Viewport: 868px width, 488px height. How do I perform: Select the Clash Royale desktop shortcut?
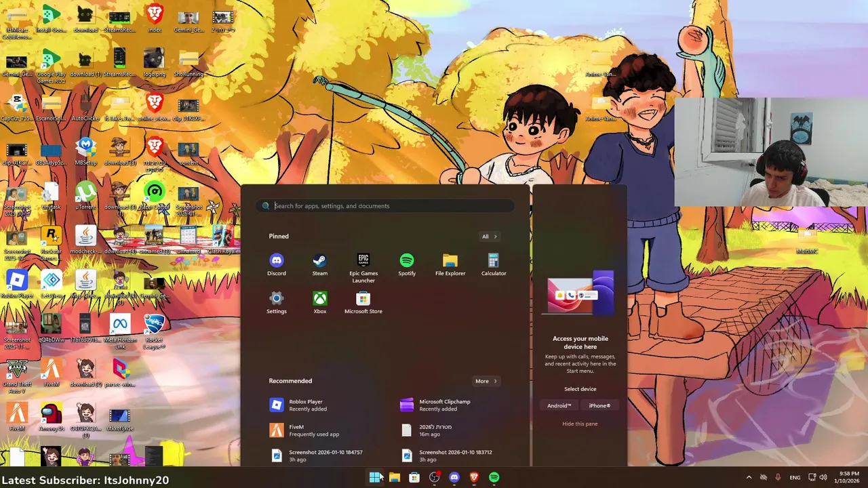point(222,240)
